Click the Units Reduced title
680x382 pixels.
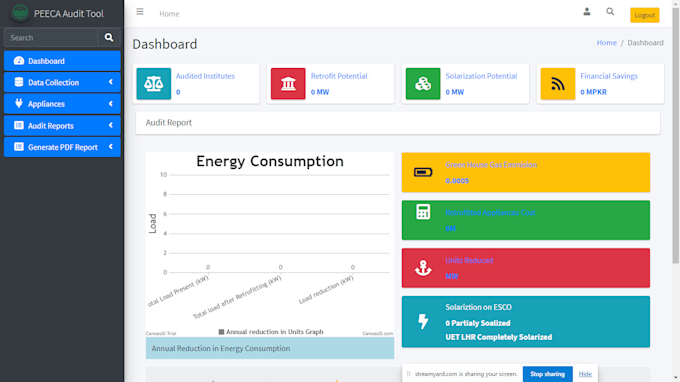click(x=469, y=260)
